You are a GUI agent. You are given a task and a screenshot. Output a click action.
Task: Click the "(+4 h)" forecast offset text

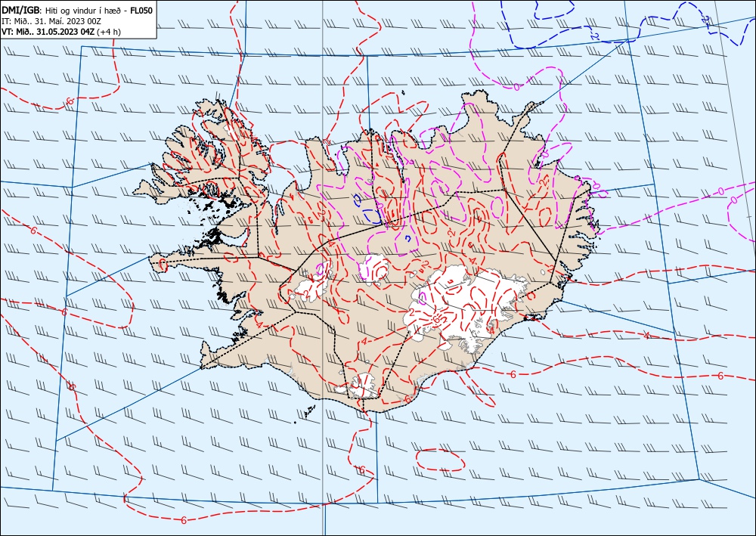pyautogui.click(x=109, y=32)
